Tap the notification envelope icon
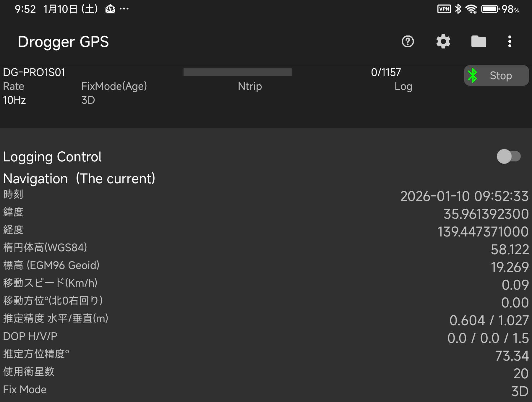 pyautogui.click(x=110, y=9)
